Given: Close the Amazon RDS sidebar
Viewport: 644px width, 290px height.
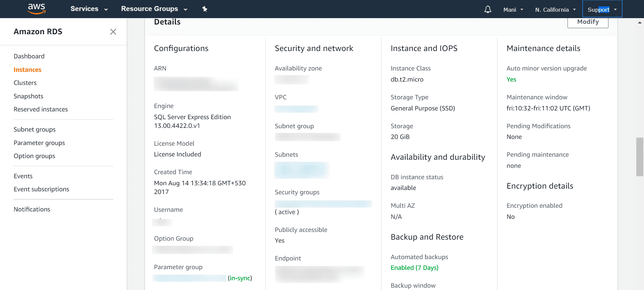Looking at the screenshot, I should point(113,32).
